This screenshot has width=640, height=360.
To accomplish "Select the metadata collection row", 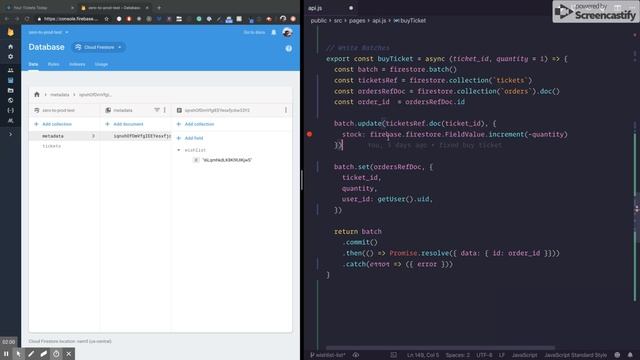I will click(x=64, y=136).
